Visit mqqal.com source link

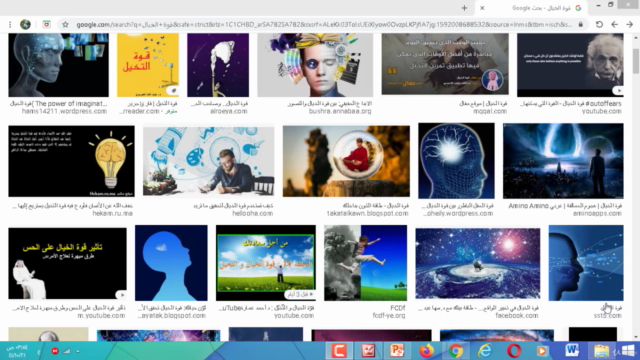click(490, 111)
